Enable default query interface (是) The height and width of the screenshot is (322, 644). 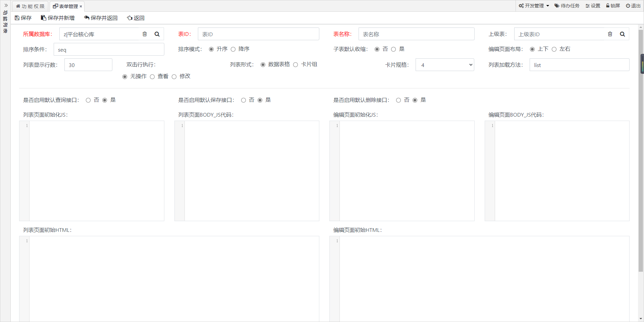(x=105, y=100)
